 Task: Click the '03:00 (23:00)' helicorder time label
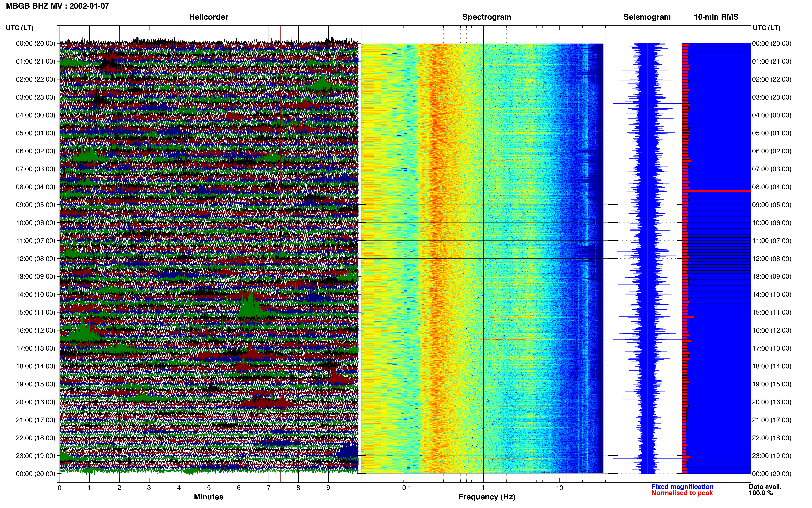[36, 97]
